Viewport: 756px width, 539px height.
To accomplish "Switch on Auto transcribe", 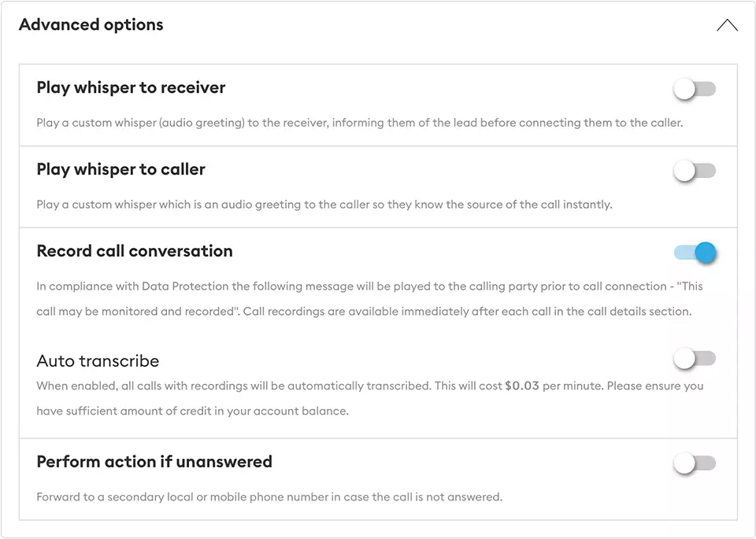I will click(x=695, y=360).
